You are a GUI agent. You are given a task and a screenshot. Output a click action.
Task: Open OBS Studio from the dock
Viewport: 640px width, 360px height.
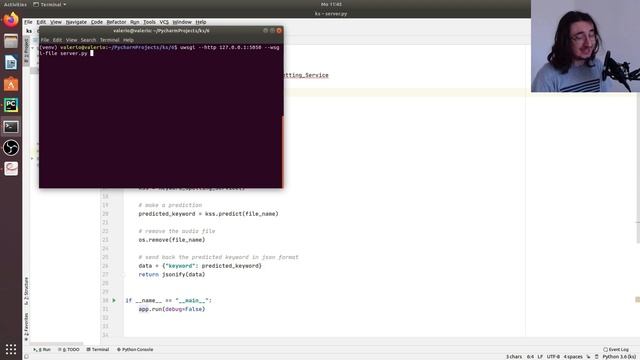point(11,148)
